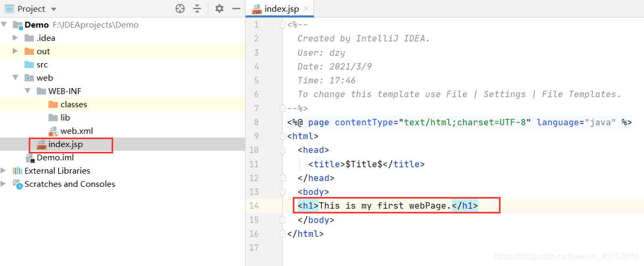Select the lib folder
644x266 pixels.
point(122,118)
